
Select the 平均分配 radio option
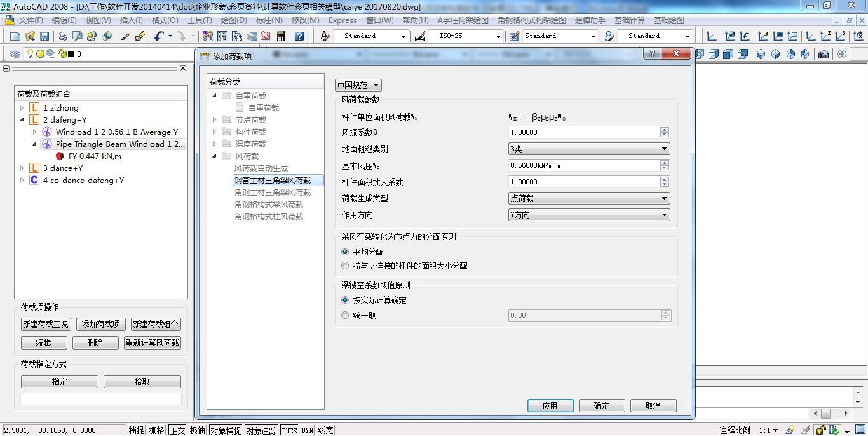pos(346,252)
